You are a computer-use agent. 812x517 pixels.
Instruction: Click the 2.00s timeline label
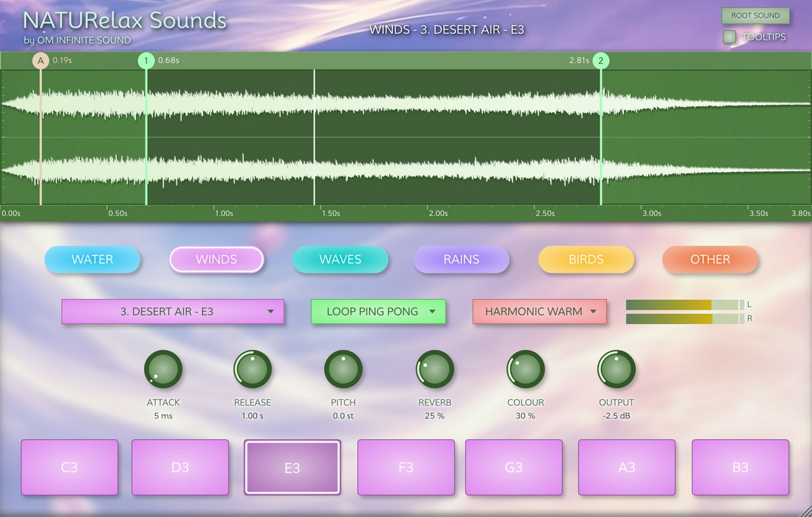coord(438,213)
